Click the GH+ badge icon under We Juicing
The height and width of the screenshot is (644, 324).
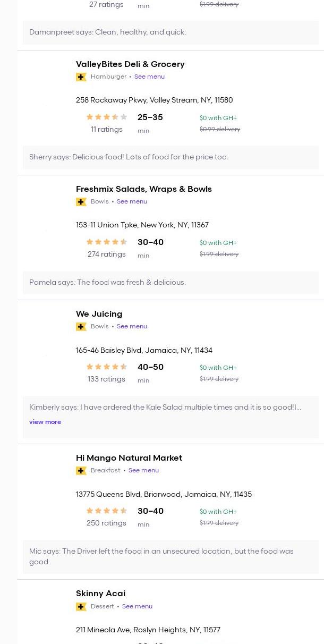coord(81,327)
